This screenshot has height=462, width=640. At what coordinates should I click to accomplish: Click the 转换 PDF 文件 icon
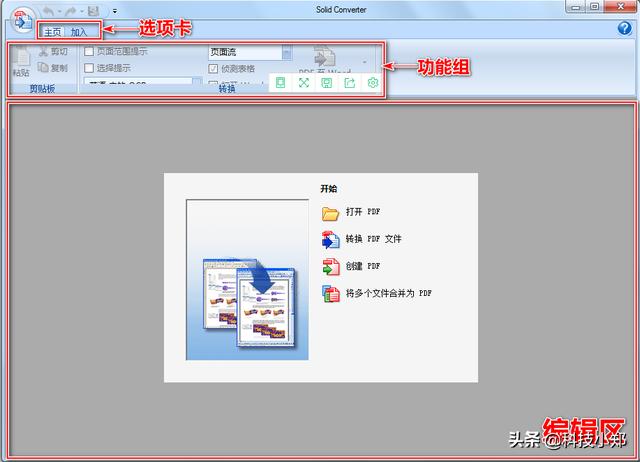point(331,240)
